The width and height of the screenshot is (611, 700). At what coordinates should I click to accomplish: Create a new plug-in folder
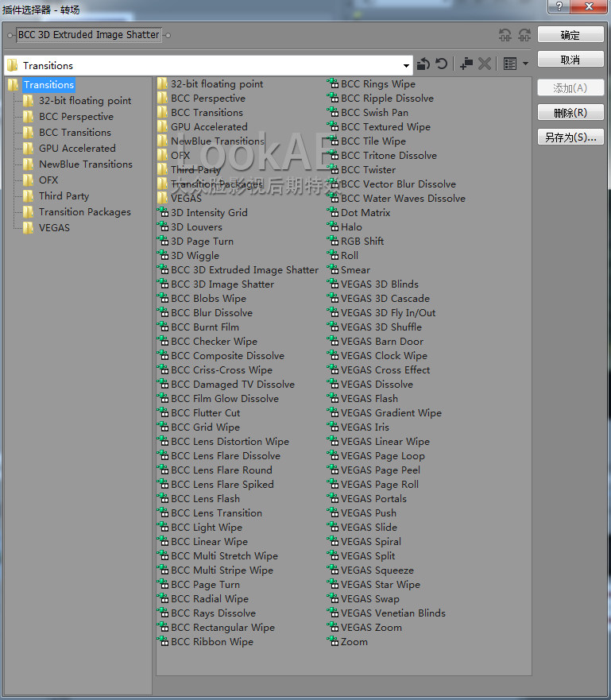pyautogui.click(x=466, y=64)
